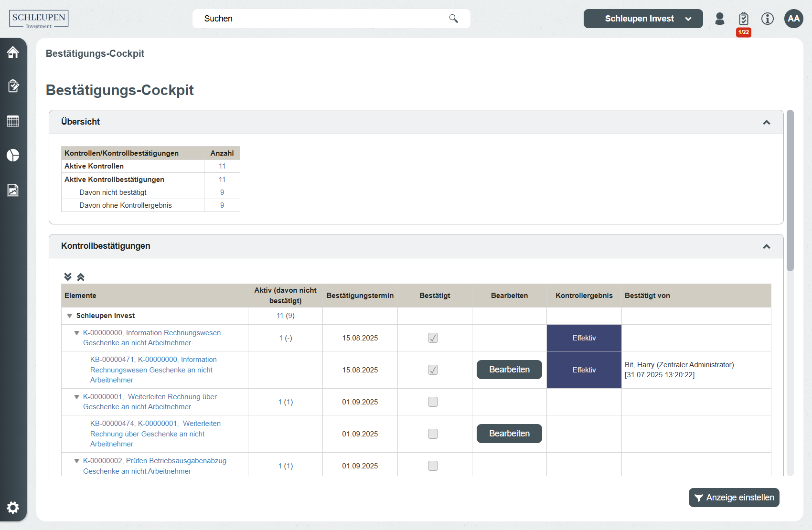Viewport: 812px width, 530px height.
Task: Open the user profile icon menu
Action: (719, 19)
